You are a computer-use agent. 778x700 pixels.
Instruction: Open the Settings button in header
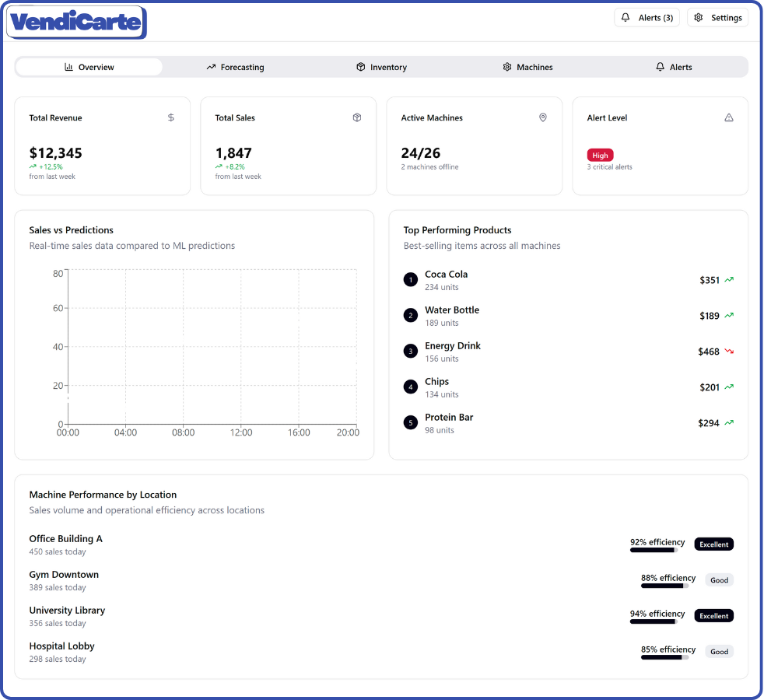tap(717, 18)
